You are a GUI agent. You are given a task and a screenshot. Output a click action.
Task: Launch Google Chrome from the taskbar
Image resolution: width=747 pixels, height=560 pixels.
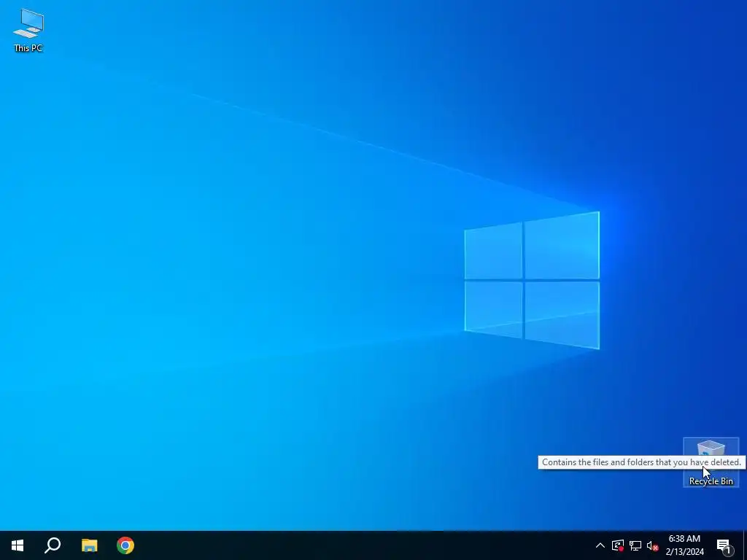[125, 545]
